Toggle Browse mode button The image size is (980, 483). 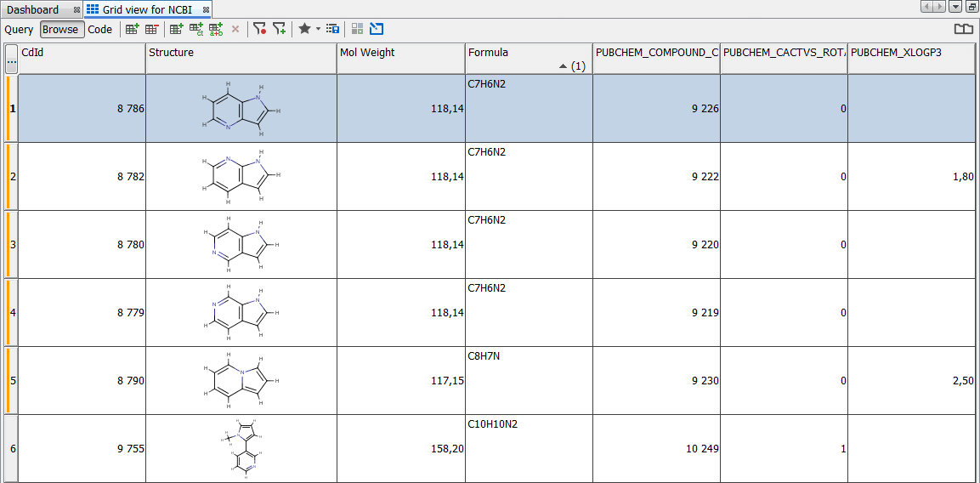tap(61, 29)
